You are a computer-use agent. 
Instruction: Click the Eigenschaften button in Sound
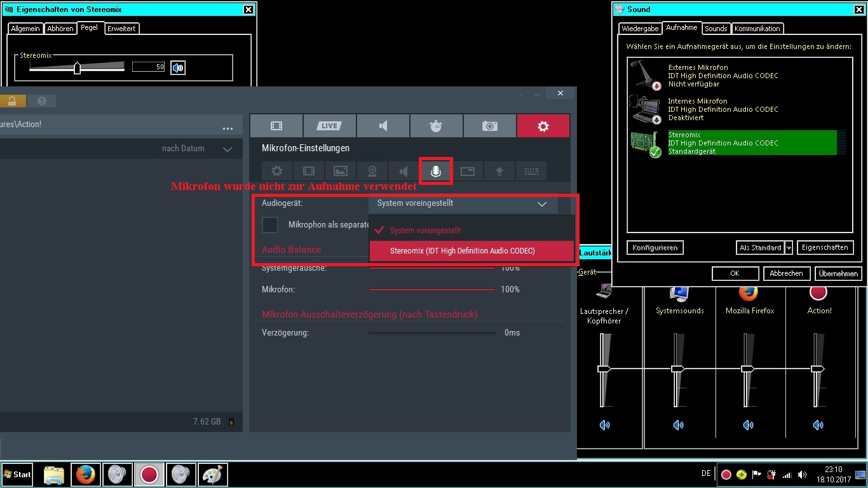click(x=825, y=248)
